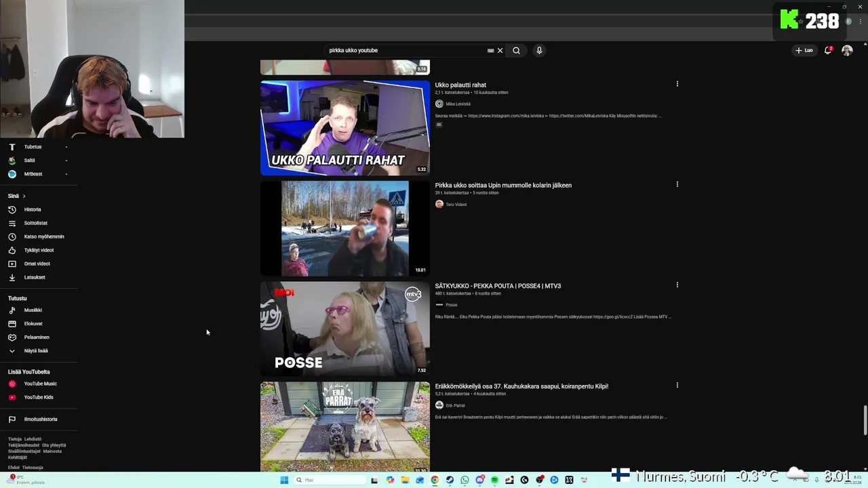Screen dimensions: 868x488
Task: Click the page vertical scrollbar thumb
Action: (x=865, y=420)
